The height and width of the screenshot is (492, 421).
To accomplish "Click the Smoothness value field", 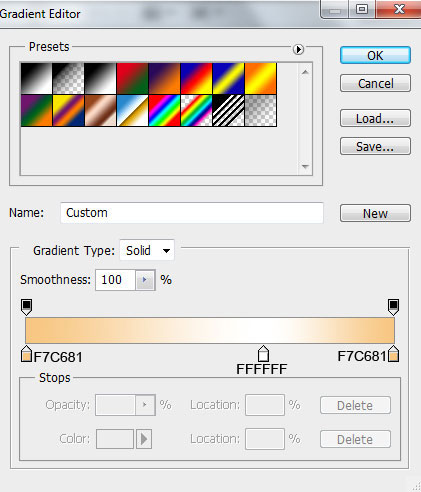I will tap(116, 280).
